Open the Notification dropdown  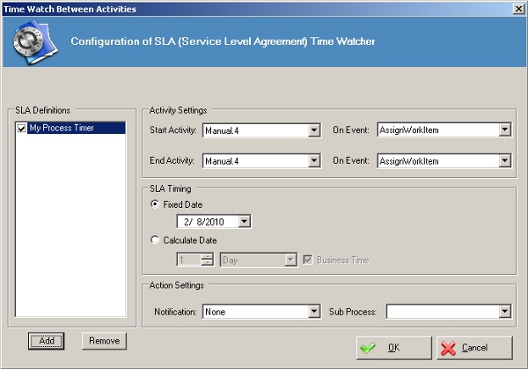314,311
